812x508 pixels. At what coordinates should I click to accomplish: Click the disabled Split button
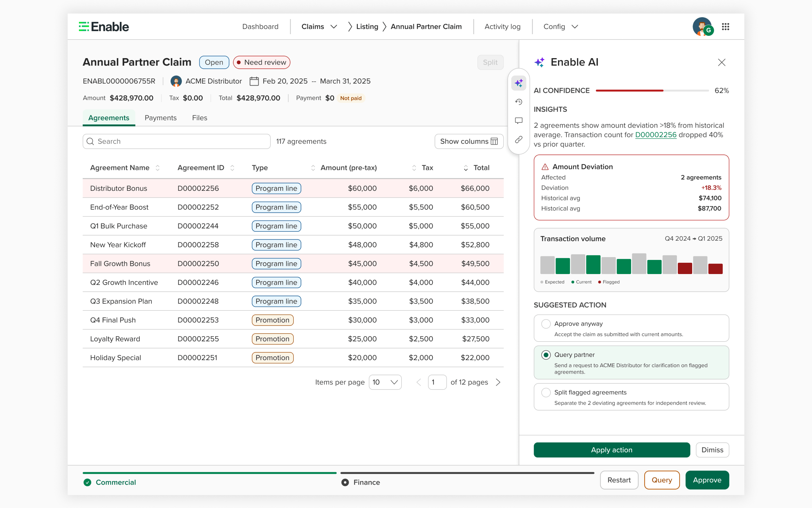[x=490, y=62]
